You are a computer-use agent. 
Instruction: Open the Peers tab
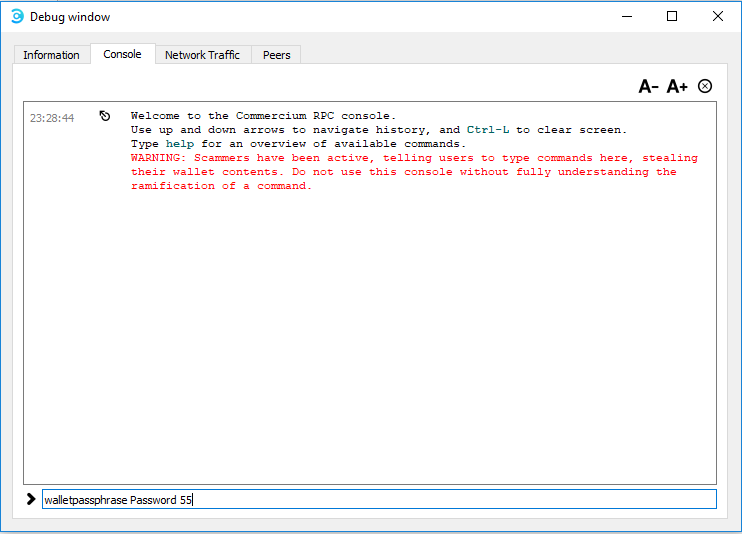tap(276, 55)
